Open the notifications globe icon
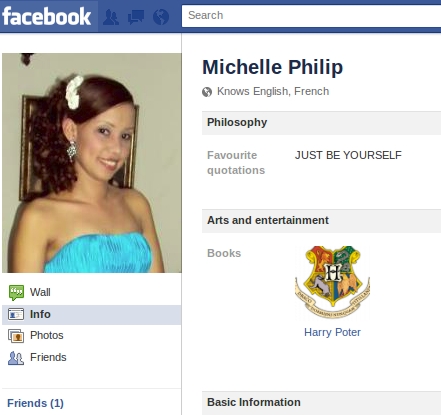This screenshot has height=415, width=441. (x=161, y=17)
